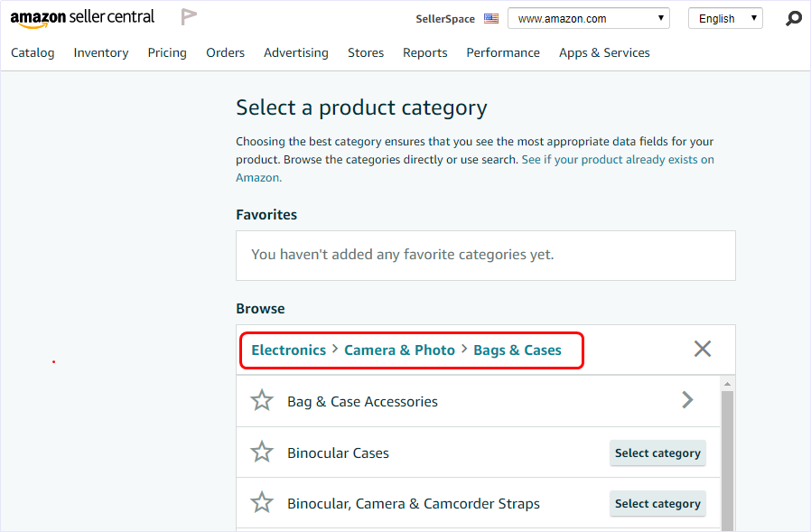The height and width of the screenshot is (532, 811).
Task: Expand Bag & Case Accessories chevron arrow
Action: [687, 400]
